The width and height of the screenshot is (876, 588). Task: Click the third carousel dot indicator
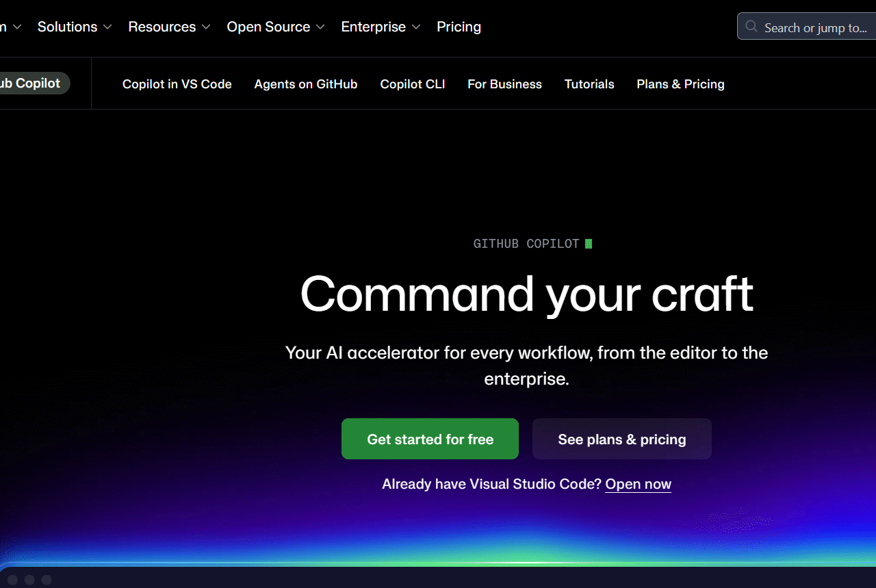(x=47, y=579)
